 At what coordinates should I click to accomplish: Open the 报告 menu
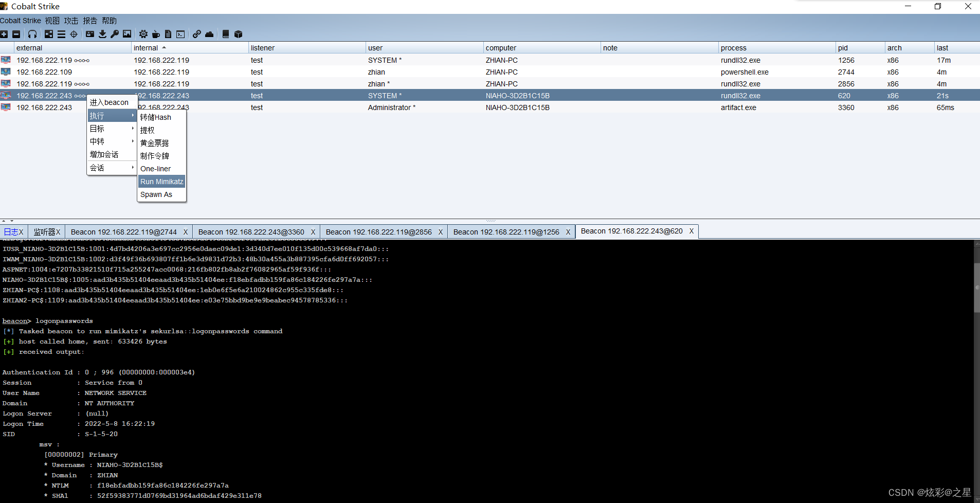point(90,21)
